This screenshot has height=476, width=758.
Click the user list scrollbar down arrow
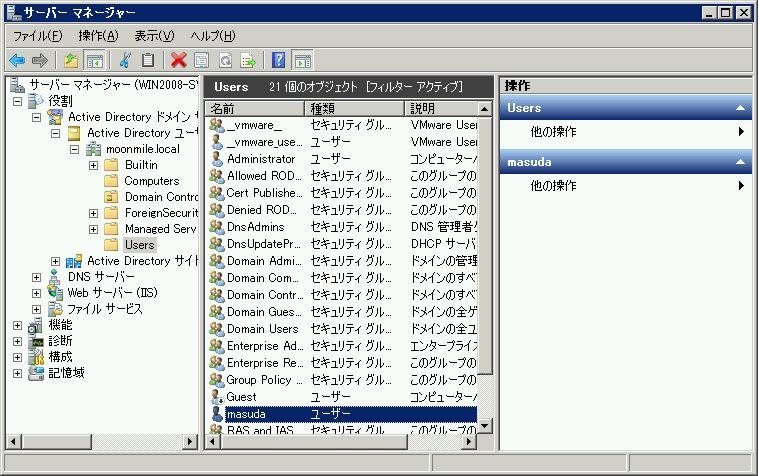485,426
